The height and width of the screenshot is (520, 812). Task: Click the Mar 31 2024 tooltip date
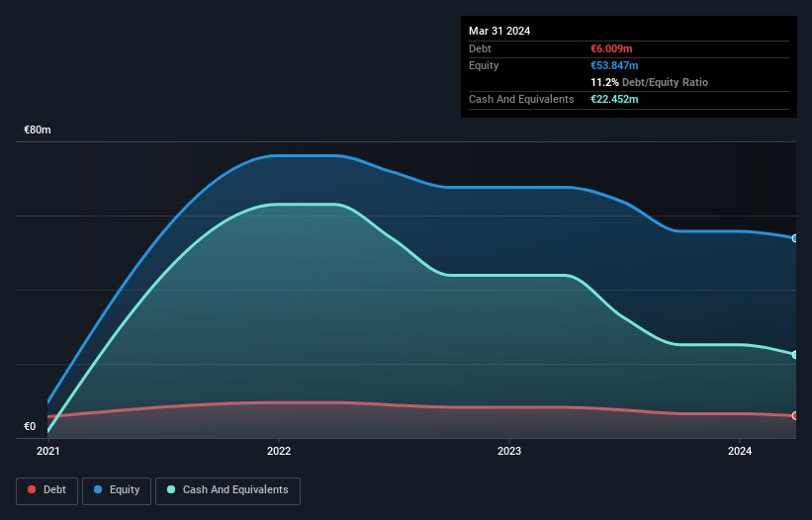(x=499, y=31)
